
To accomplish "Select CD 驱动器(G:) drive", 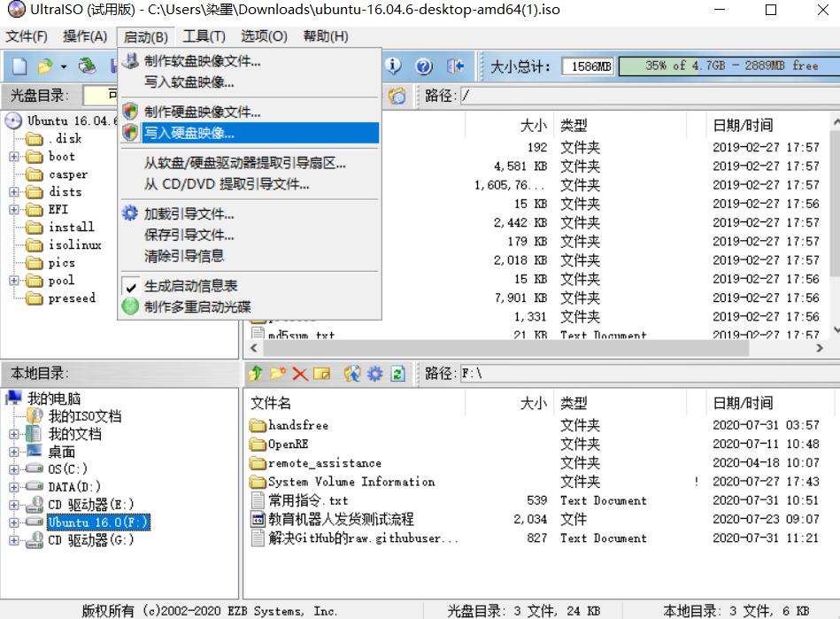I will click(x=90, y=539).
